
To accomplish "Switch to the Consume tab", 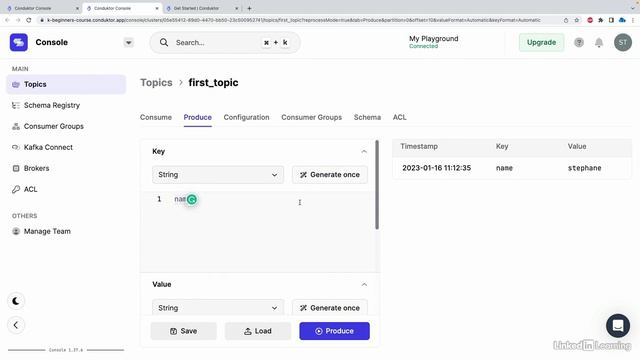I will pyautogui.click(x=156, y=118).
